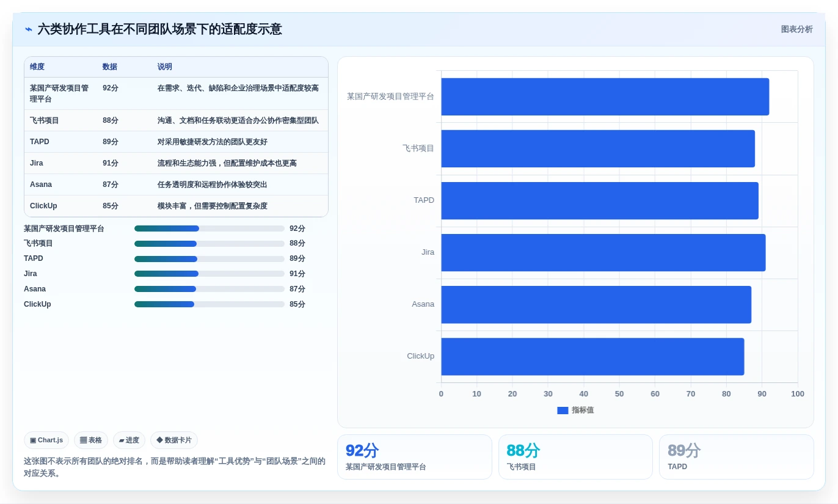Click the 85分 value beside ClickUp progress
Viewport: 838px width, 504px height.
tap(297, 304)
